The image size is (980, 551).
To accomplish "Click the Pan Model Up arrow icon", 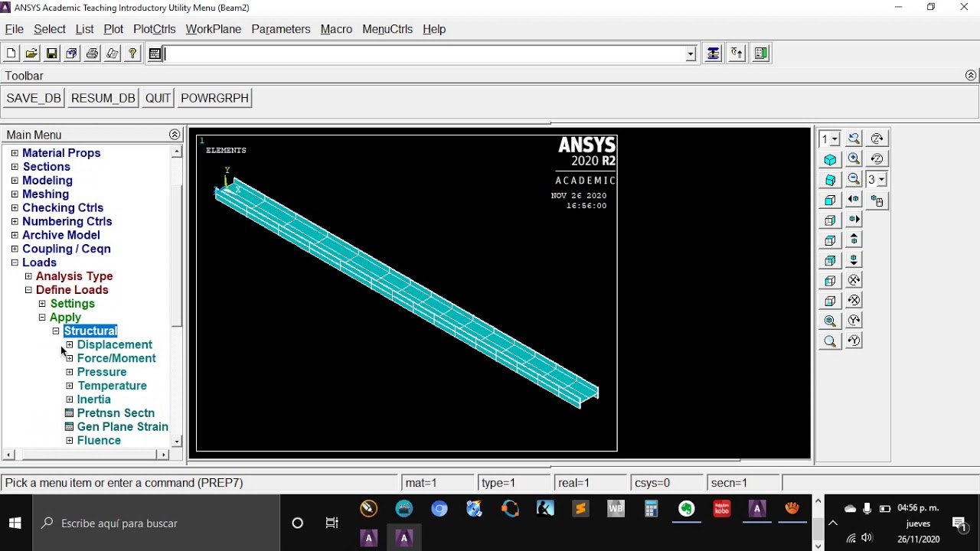I will tap(854, 240).
